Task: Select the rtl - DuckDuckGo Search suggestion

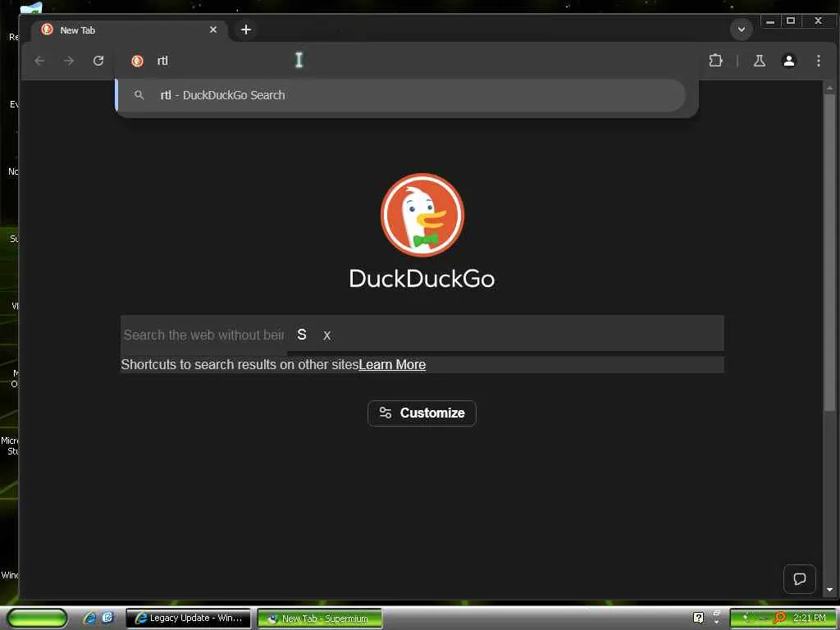Action: pyautogui.click(x=402, y=95)
